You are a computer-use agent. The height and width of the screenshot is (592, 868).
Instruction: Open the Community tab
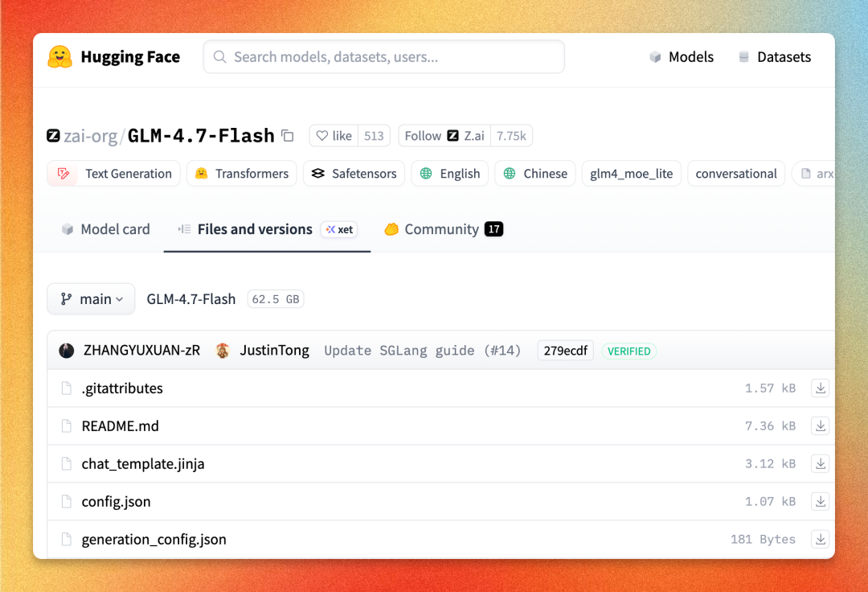(x=444, y=229)
